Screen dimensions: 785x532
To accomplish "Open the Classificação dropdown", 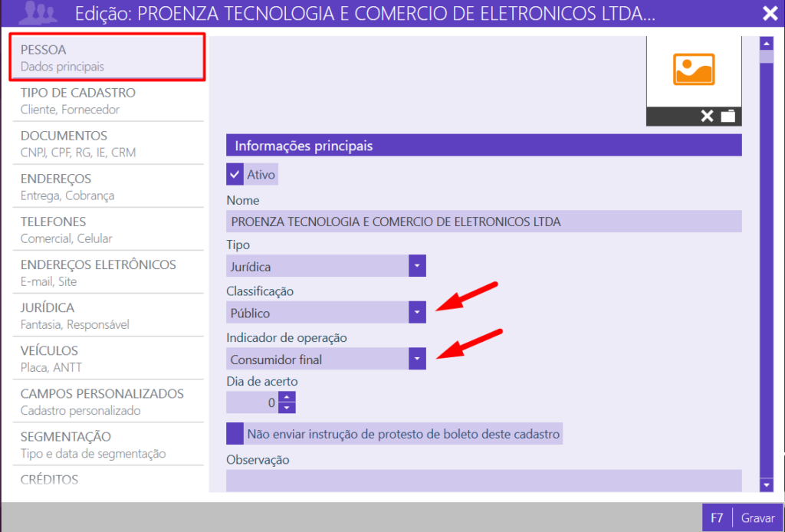I will (x=416, y=312).
